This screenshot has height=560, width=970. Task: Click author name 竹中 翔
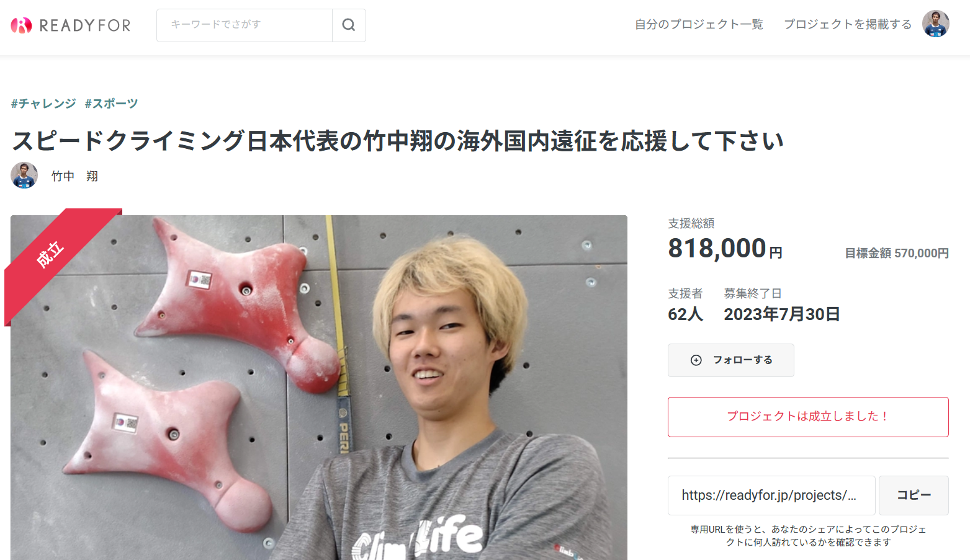74,176
